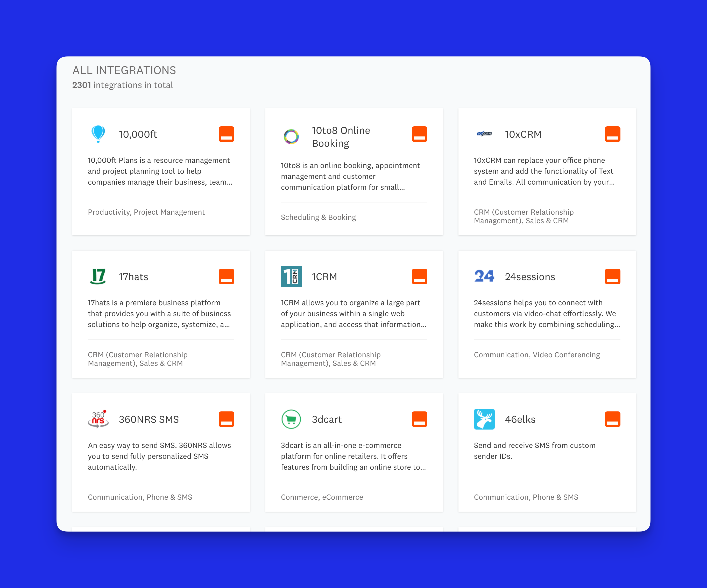Screen dimensions: 707x588
Task: Click the Scheduling & Booking category label
Action: (x=318, y=217)
